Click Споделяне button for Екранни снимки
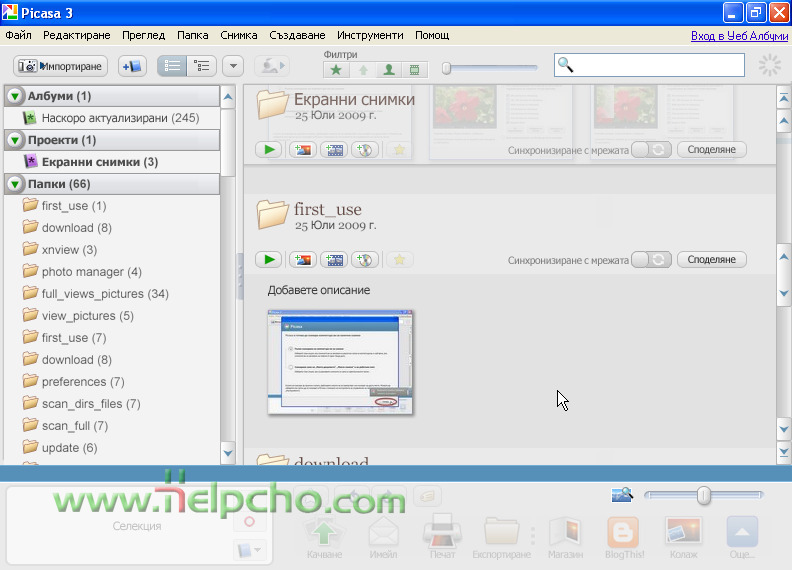Image resolution: width=792 pixels, height=570 pixels. (x=711, y=150)
